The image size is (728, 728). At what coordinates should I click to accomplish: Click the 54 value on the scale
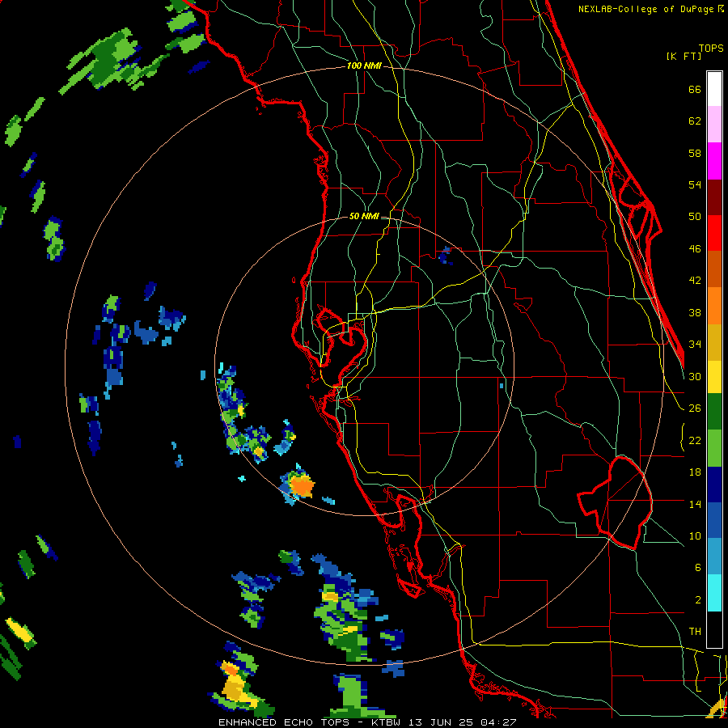pos(695,184)
